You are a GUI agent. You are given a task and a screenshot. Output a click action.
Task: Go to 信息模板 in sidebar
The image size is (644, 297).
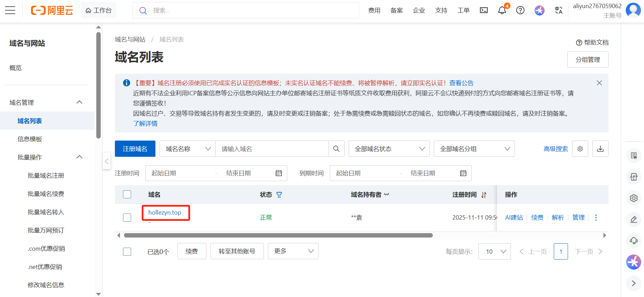(30, 139)
